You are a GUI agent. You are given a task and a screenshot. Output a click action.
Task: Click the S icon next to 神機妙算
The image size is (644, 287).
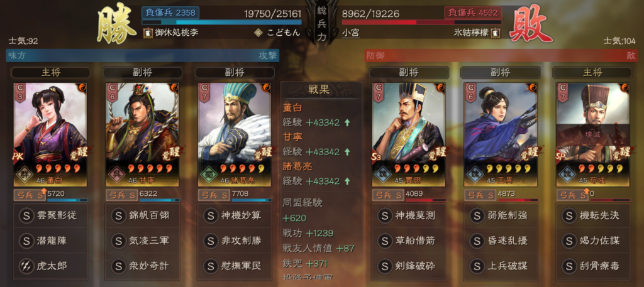(x=210, y=215)
